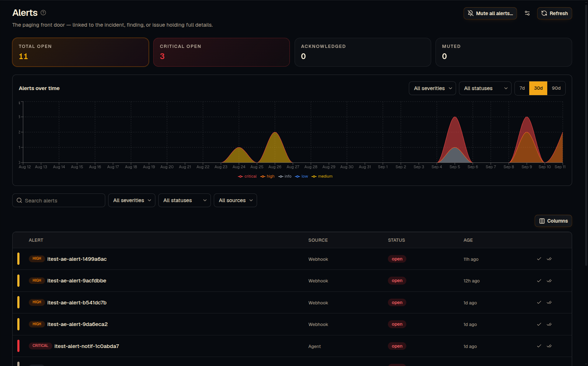Click the double-check icon for itest-ae-alert-b541dc7b
Viewport: 588px width, 366px height.
click(x=549, y=303)
